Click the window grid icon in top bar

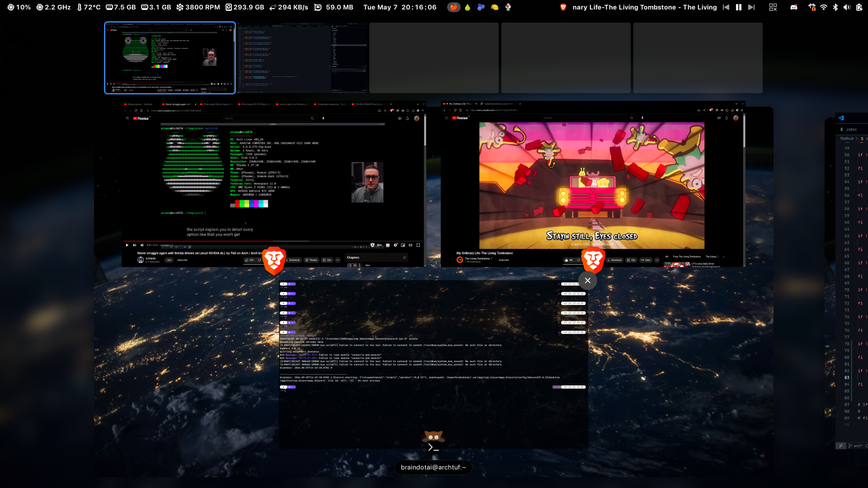coord(773,7)
